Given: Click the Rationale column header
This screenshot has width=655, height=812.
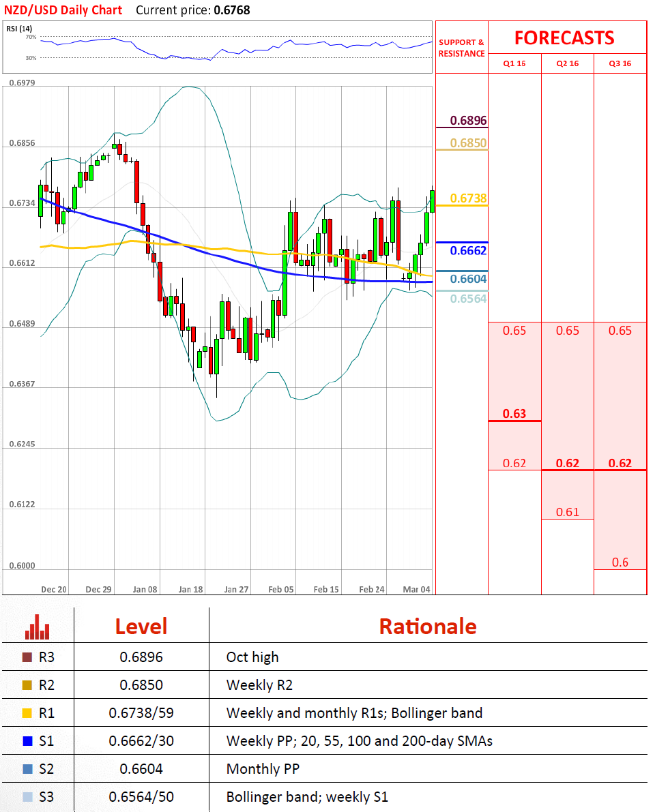Looking at the screenshot, I should (427, 626).
